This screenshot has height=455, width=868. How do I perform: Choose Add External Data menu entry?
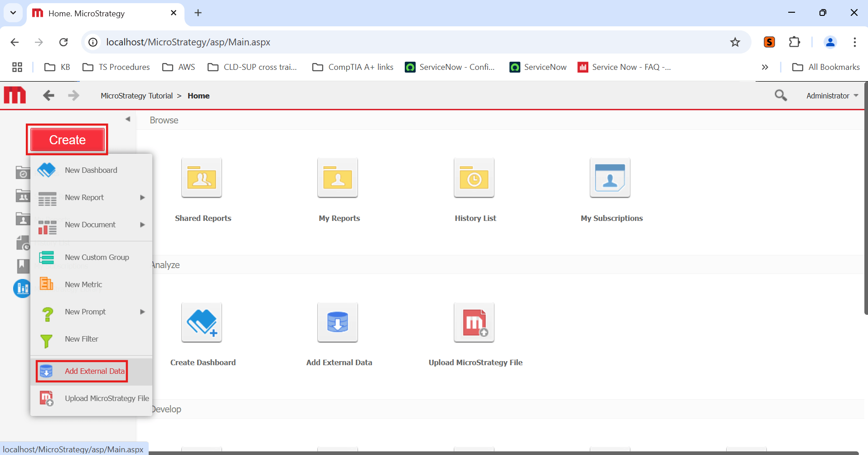point(94,371)
